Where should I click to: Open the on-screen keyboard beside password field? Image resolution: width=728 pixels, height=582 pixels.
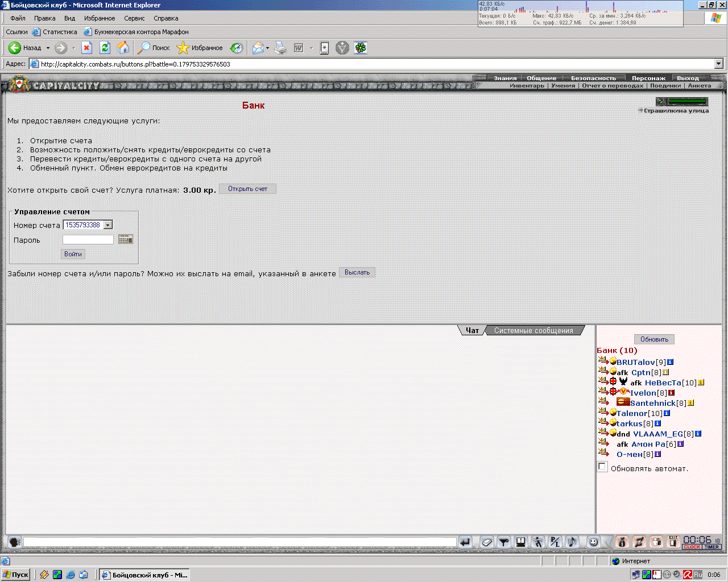[125, 240]
